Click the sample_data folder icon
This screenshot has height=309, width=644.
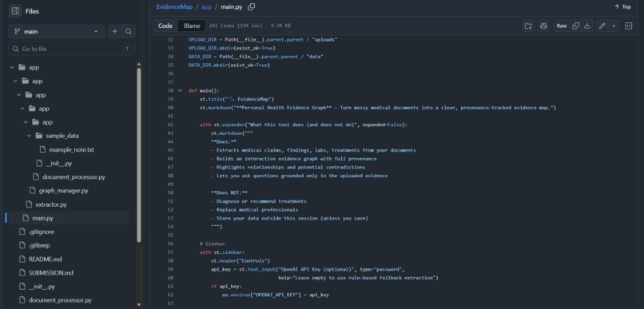click(x=39, y=136)
